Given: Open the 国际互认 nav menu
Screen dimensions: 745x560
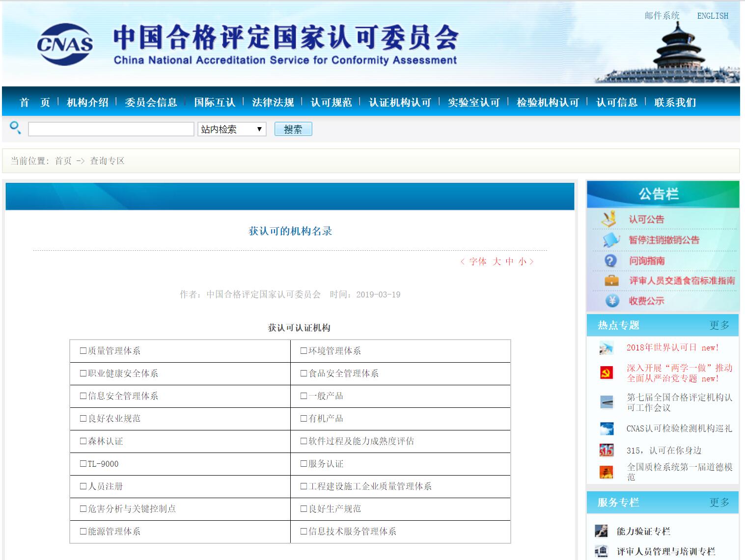Looking at the screenshot, I should tap(215, 102).
